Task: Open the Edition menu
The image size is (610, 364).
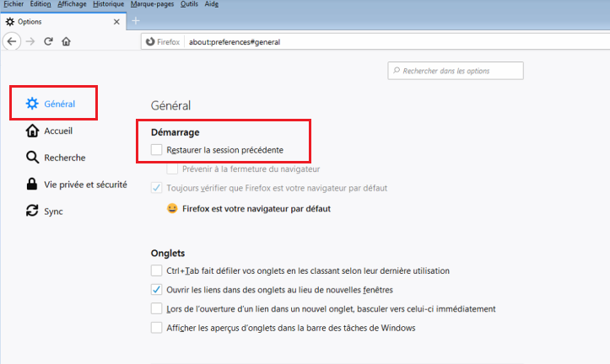Action: coord(40,4)
